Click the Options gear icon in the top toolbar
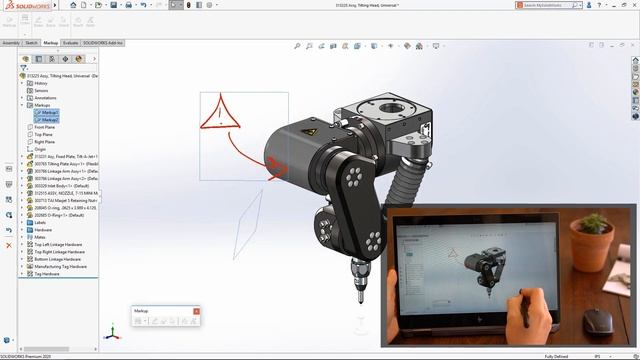 point(209,5)
